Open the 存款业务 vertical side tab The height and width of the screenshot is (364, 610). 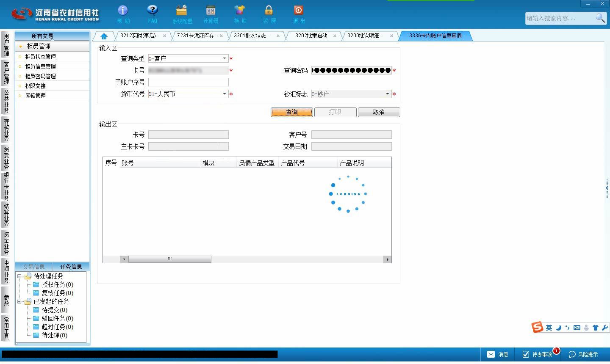[x=6, y=130]
